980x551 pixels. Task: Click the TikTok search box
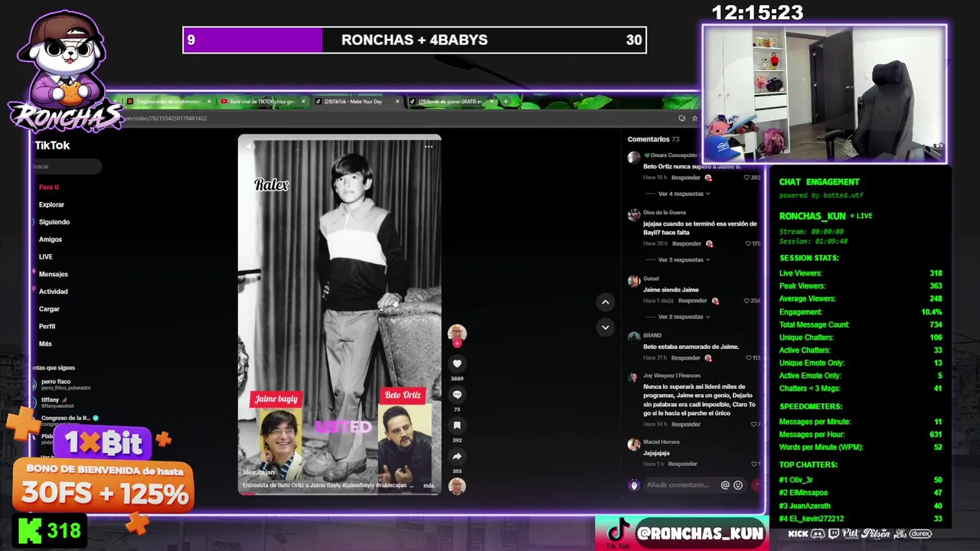pyautogui.click(x=67, y=166)
